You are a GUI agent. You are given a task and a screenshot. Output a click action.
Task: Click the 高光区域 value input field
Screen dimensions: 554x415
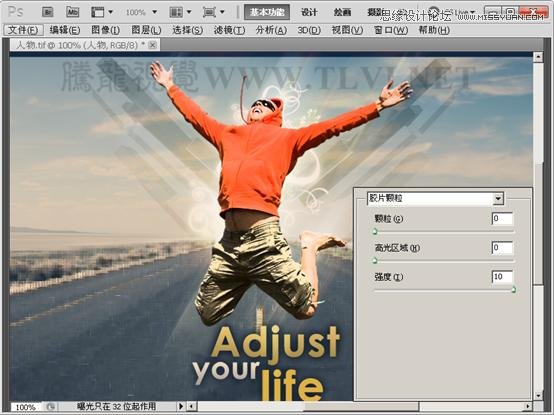coord(502,248)
